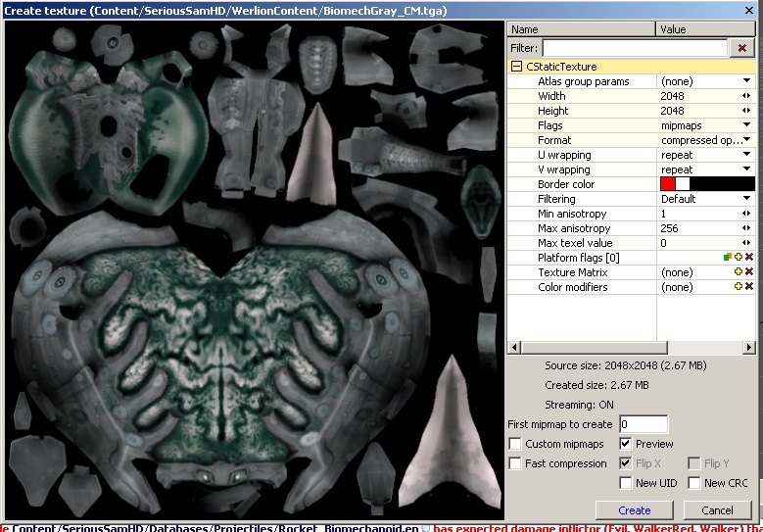
Task: Click the red Border color swatch
Action: (668, 183)
